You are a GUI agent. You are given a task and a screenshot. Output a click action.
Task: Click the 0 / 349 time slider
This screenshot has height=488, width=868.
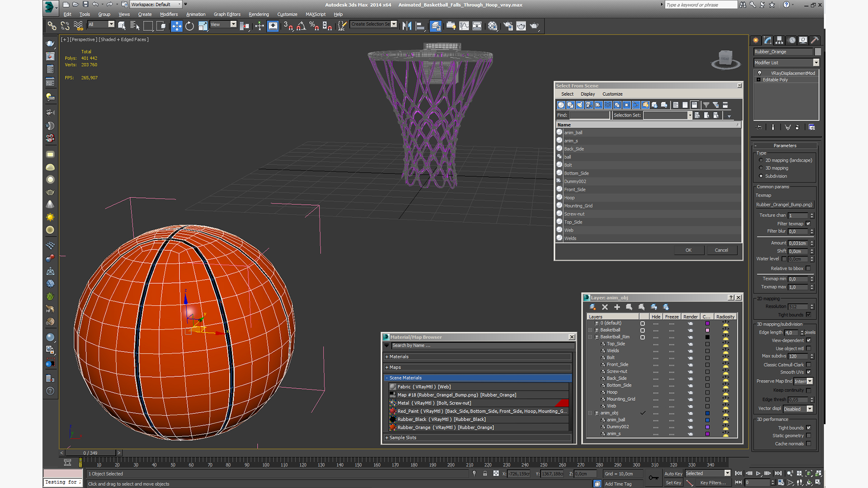(90, 453)
